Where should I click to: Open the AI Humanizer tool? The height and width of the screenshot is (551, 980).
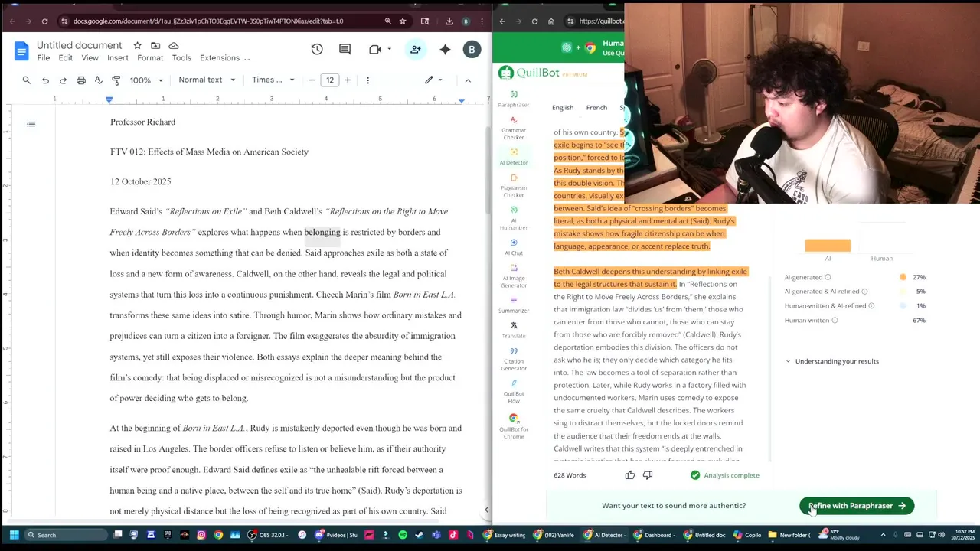click(514, 218)
